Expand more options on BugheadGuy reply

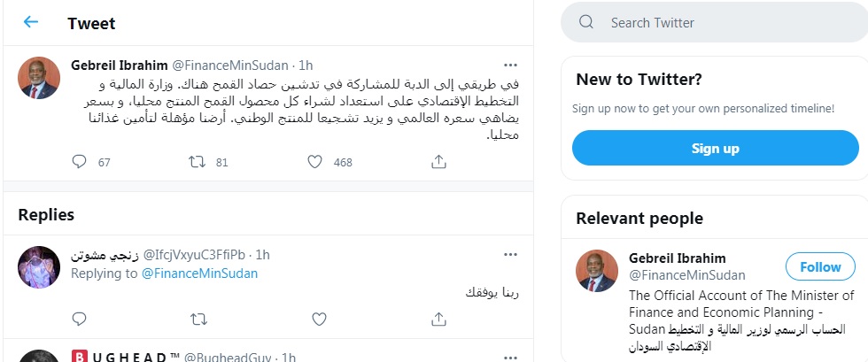(x=510, y=357)
